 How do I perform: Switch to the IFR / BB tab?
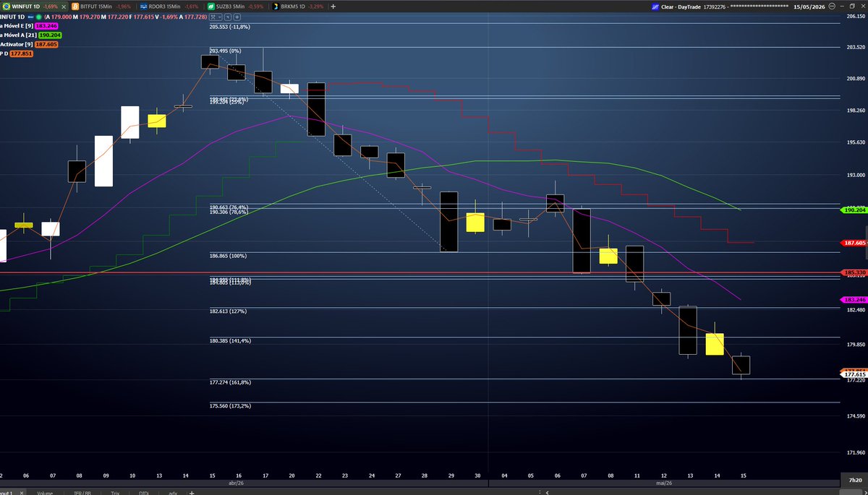(82, 492)
